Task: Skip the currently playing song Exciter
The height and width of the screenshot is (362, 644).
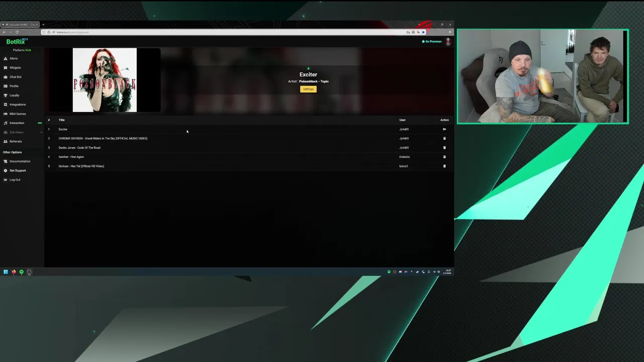Action: 444,129
